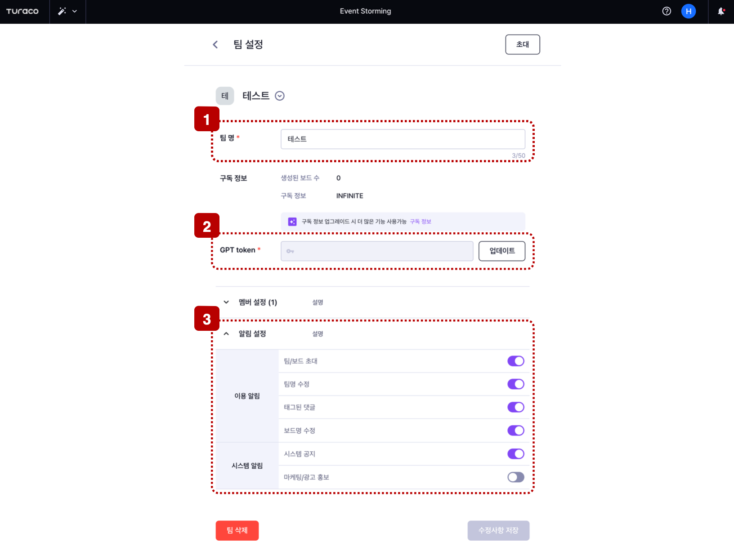
Task: Click the INFINITE subscription value
Action: coord(349,196)
